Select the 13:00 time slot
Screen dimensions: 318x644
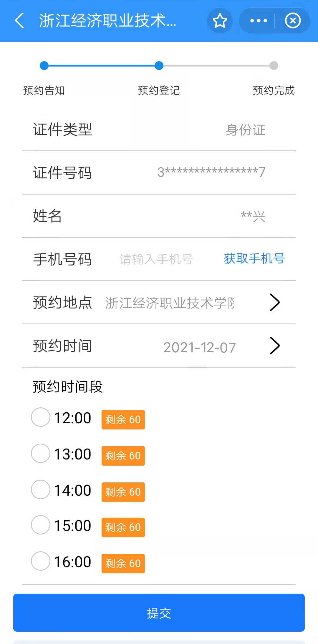coord(41,453)
